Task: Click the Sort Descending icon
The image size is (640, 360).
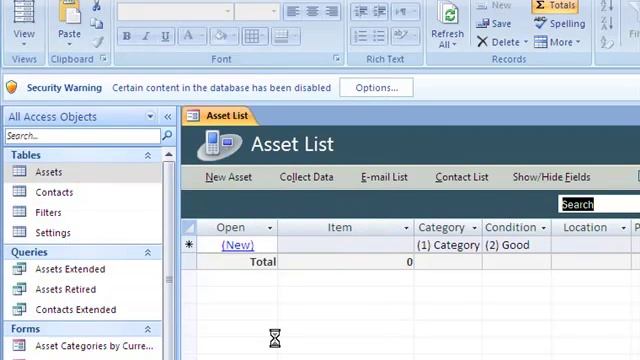Action: click(607, 24)
